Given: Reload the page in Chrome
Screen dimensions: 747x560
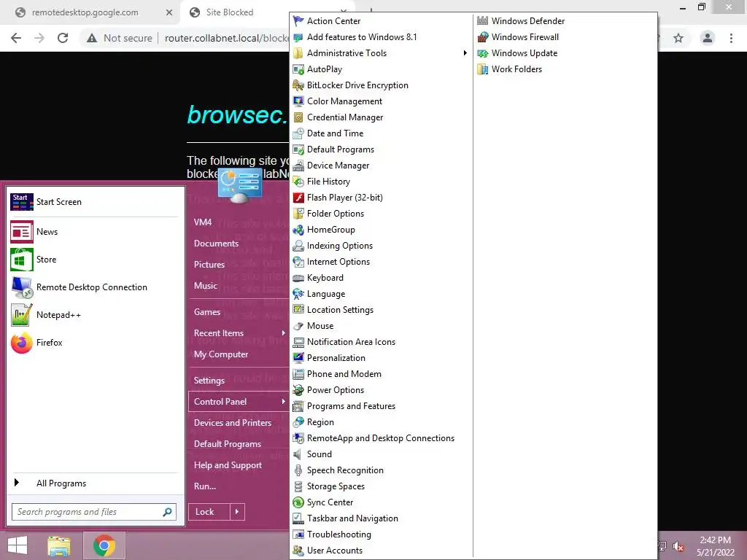Looking at the screenshot, I should pyautogui.click(x=63, y=38).
